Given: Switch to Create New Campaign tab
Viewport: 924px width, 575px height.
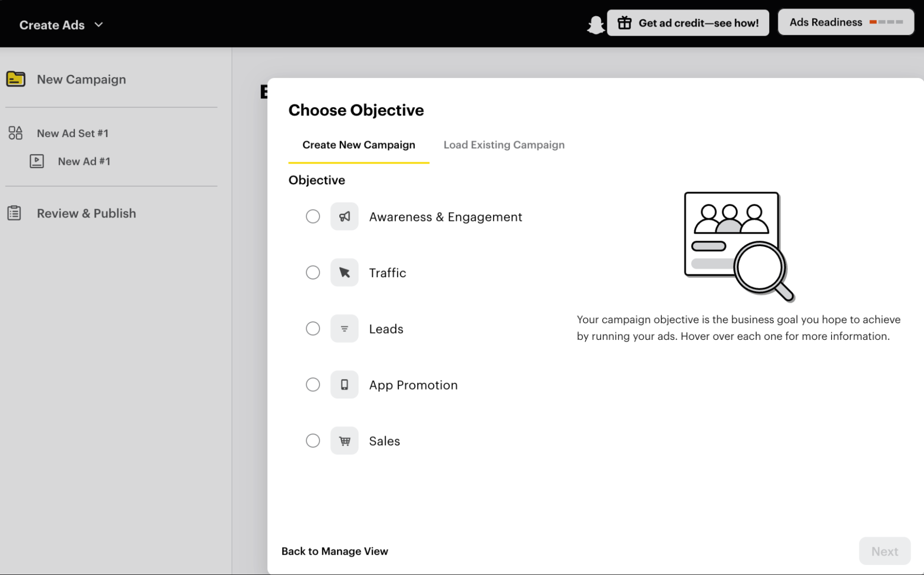Looking at the screenshot, I should tap(359, 145).
